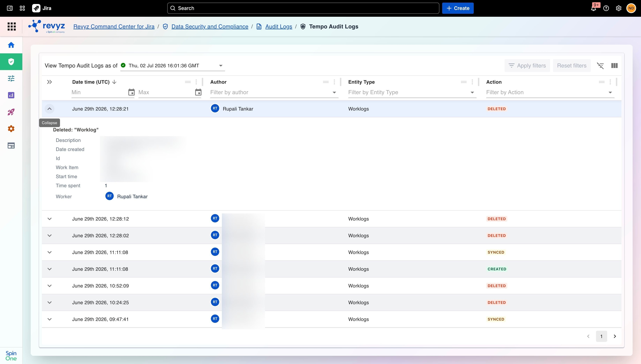
Task: Open Author column options menu
Action: click(334, 82)
